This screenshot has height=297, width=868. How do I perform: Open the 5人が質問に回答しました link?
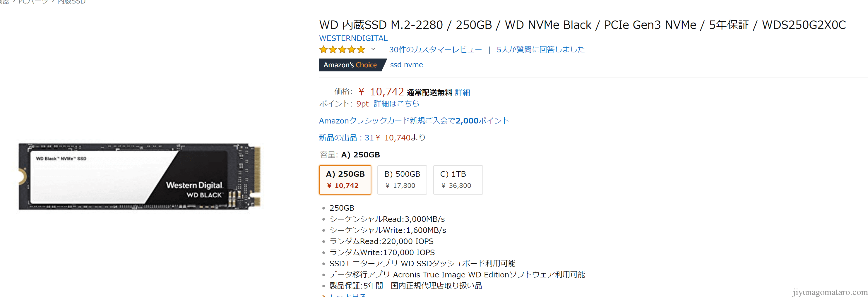pyautogui.click(x=540, y=50)
